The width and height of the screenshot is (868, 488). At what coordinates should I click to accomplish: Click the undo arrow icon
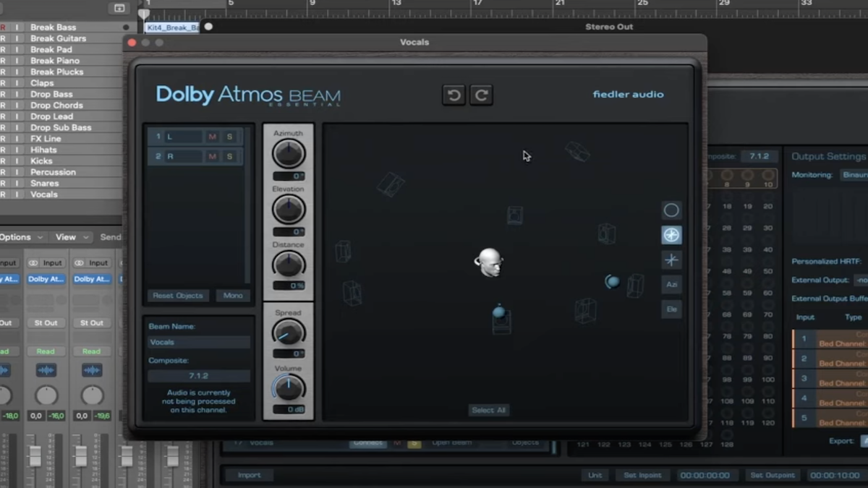(x=454, y=94)
